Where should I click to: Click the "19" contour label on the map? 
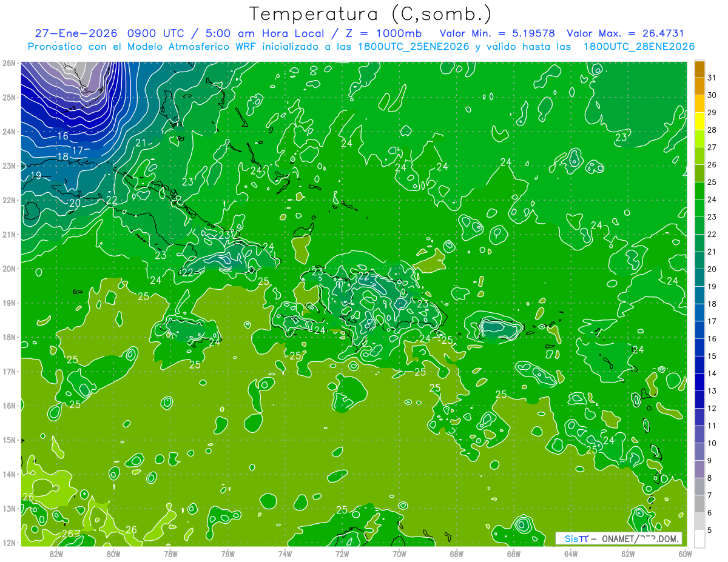click(x=35, y=176)
